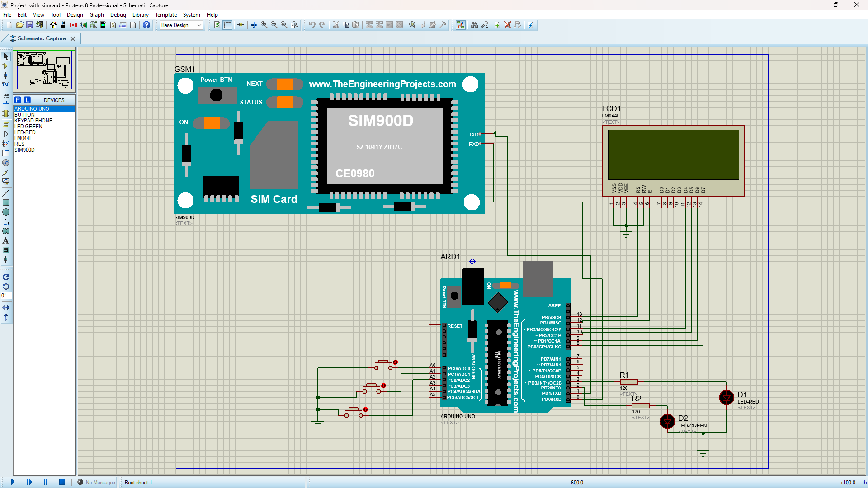
Task: Click the LCD1 LM044L display component
Action: [673, 160]
